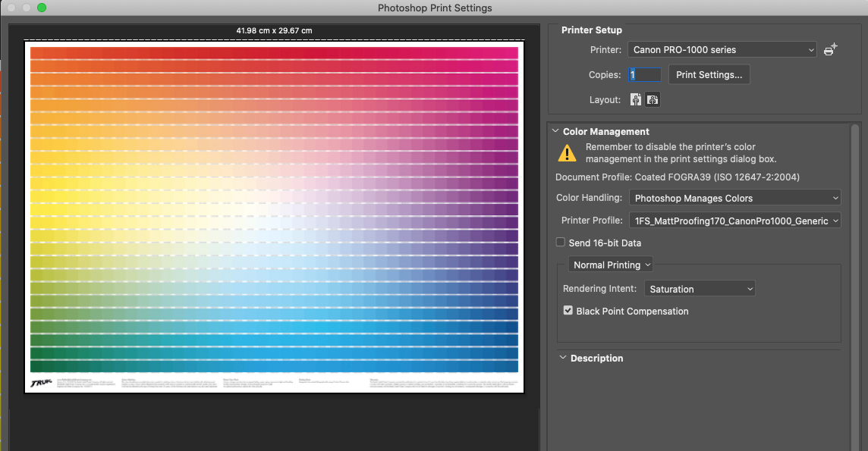The image size is (868, 451).
Task: Click the printer setup icon beside the printer dropdown
Action: [830, 49]
